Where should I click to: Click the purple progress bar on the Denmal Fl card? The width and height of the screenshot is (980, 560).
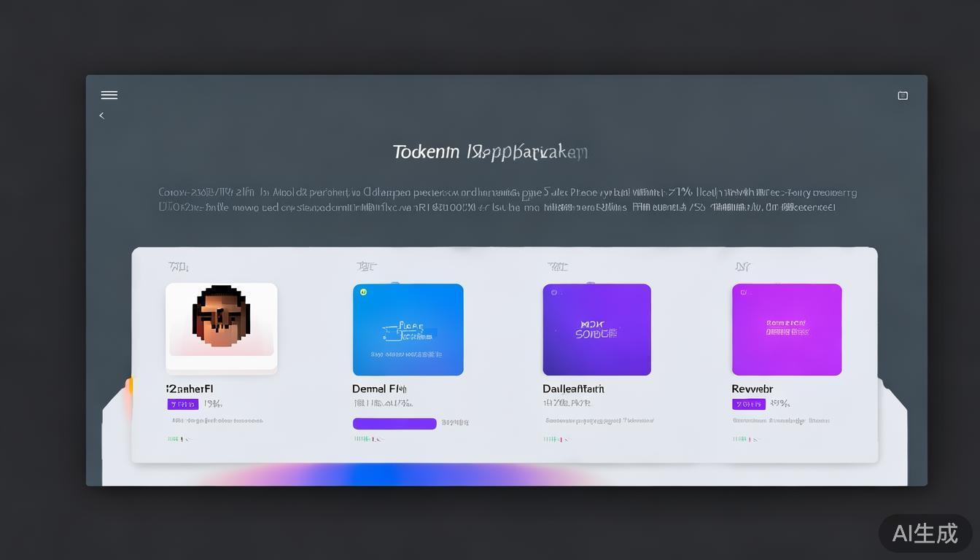[394, 423]
